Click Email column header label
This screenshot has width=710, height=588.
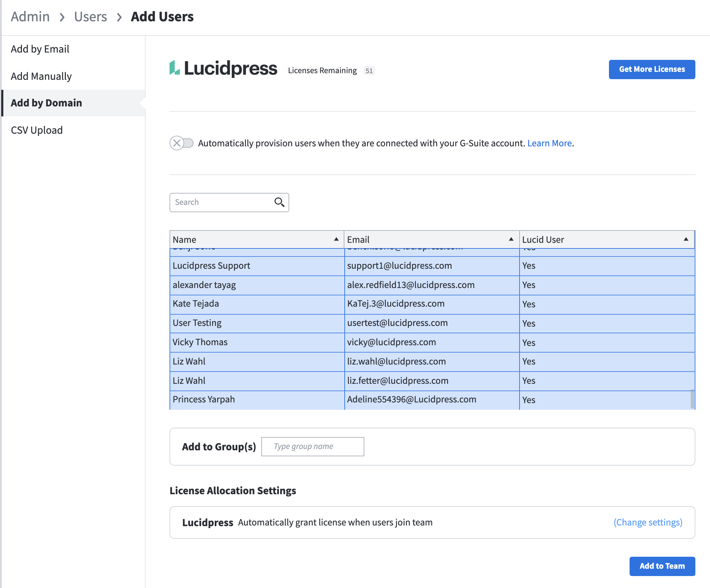358,239
